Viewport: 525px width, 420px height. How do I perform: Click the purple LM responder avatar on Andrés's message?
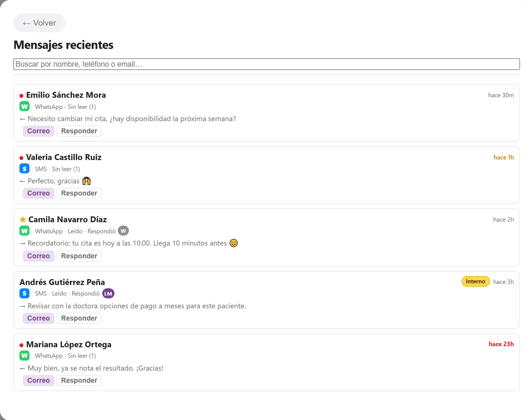point(108,293)
